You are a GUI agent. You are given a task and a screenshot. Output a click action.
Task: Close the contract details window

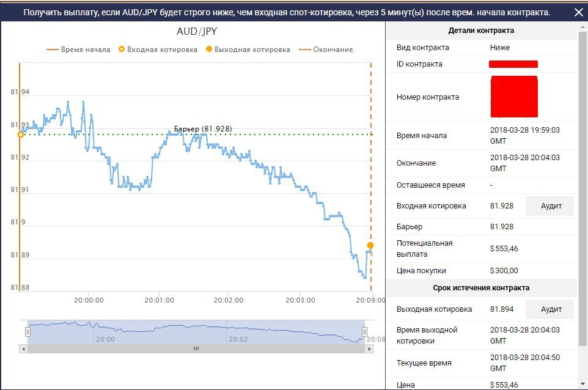(x=578, y=12)
